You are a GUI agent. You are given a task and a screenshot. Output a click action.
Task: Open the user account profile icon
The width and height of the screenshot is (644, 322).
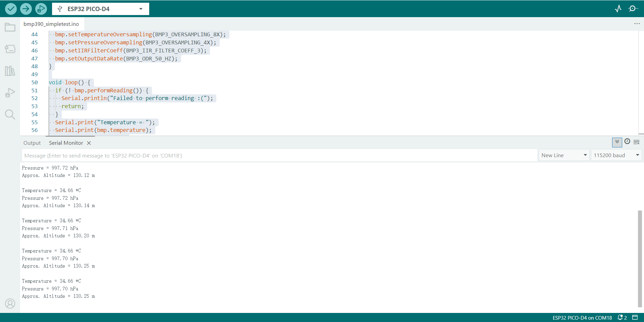pyautogui.click(x=10, y=304)
